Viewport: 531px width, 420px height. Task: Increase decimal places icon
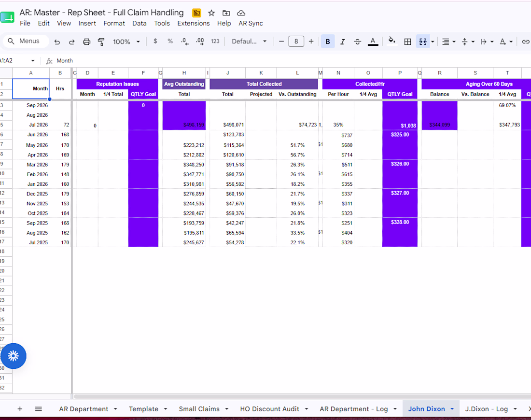pyautogui.click(x=200, y=42)
